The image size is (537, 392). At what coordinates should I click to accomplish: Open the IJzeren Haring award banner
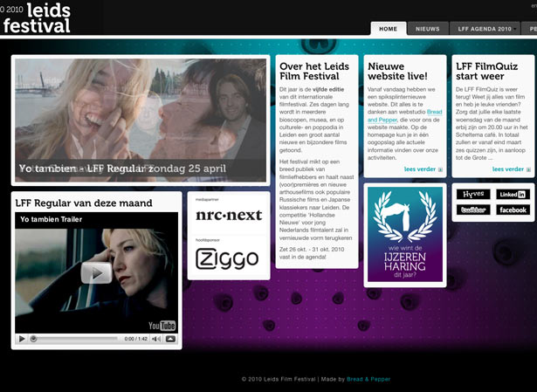404,236
